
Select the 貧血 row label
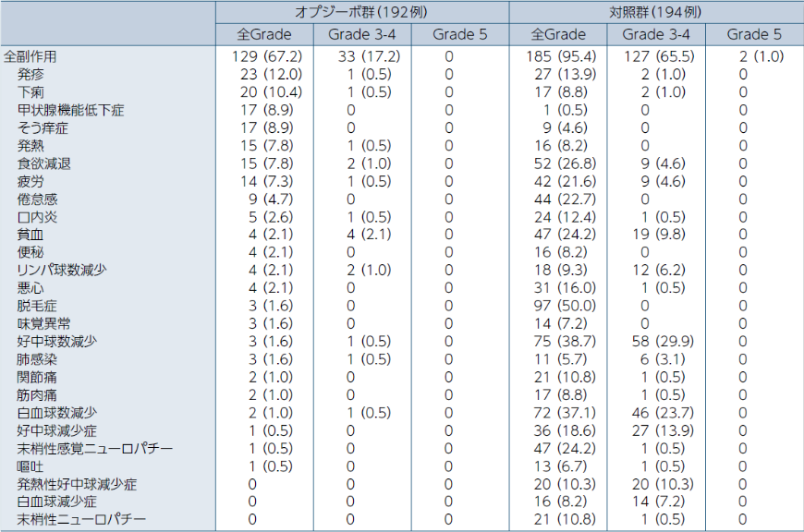click(x=30, y=235)
